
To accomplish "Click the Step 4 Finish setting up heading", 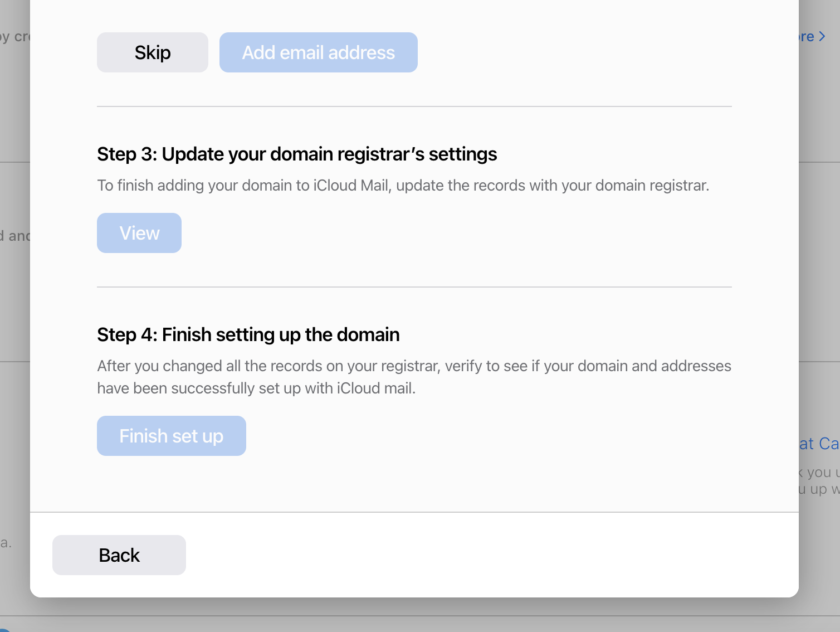I will [248, 334].
